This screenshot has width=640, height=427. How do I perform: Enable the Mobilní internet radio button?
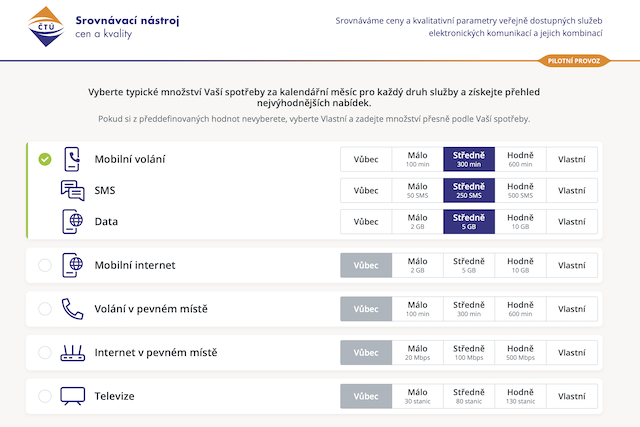tap(44, 265)
